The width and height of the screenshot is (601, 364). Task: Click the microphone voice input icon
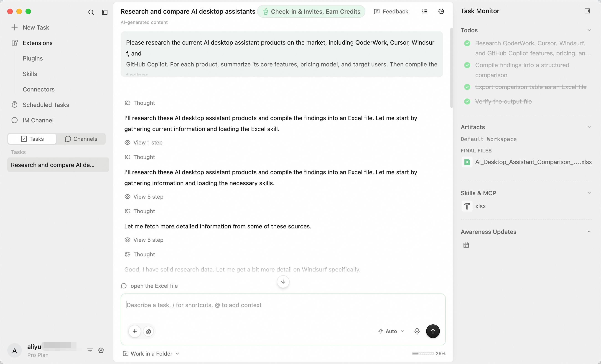417,331
